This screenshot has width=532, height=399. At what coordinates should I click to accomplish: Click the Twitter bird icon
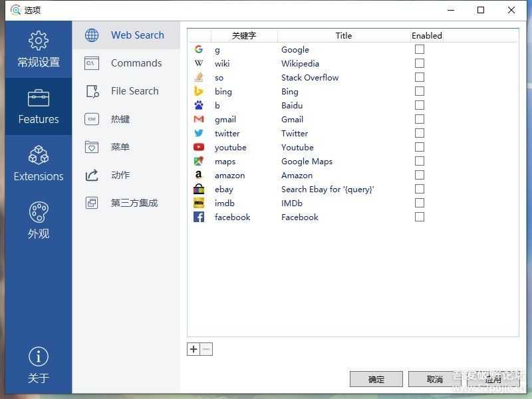point(199,133)
